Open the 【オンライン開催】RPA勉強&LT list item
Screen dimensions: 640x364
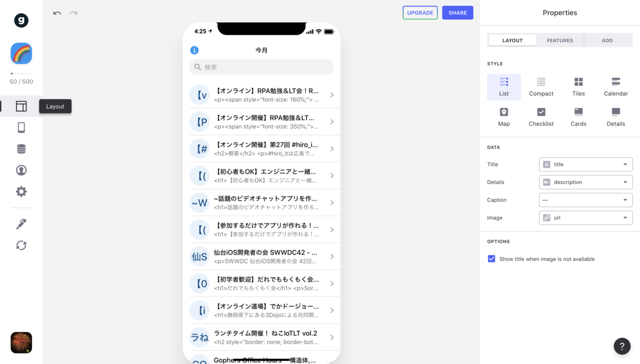261,122
